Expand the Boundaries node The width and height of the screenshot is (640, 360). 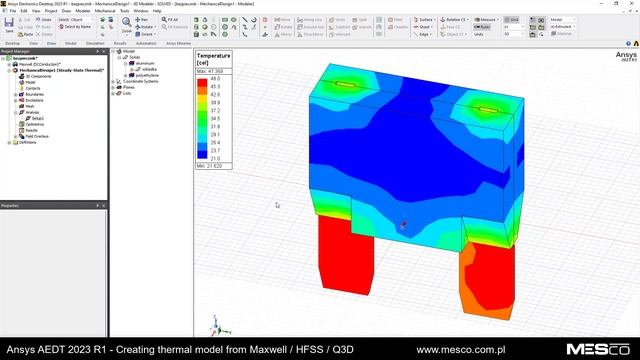16,94
